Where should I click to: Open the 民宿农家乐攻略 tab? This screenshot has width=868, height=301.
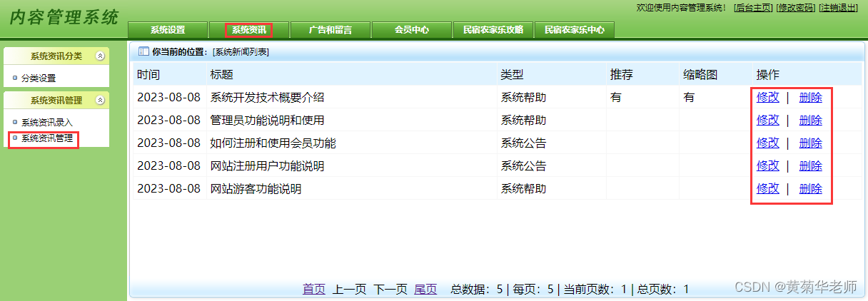click(x=493, y=30)
